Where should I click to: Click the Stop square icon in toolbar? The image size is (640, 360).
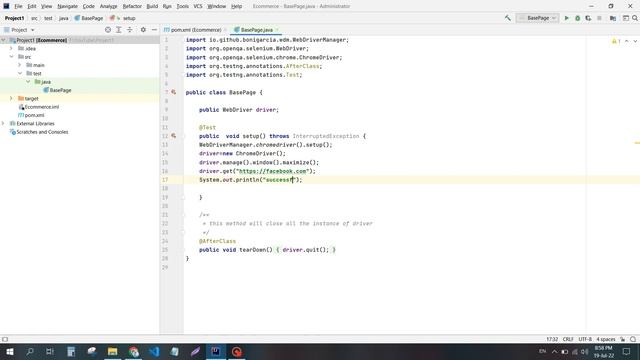click(599, 18)
